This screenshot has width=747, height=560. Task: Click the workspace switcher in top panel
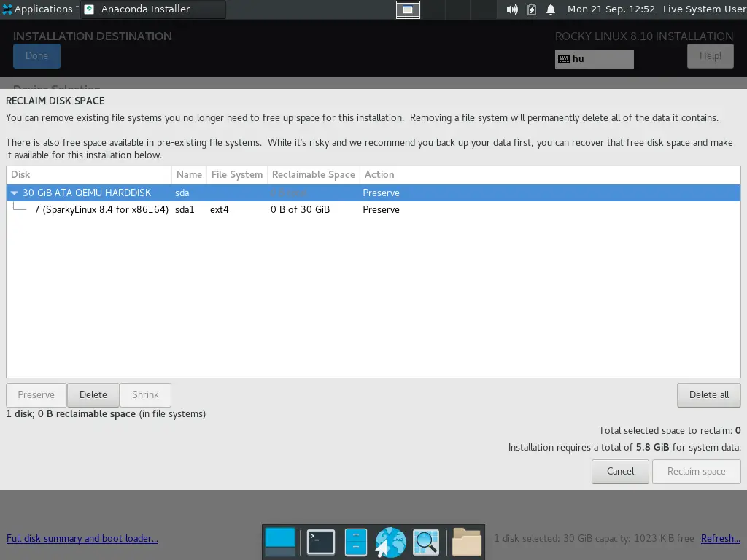[x=409, y=9]
